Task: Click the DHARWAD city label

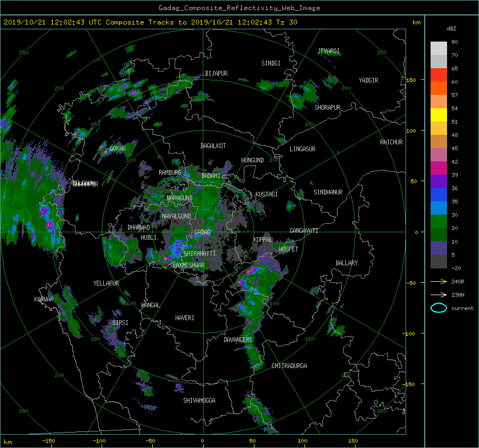Action: [139, 227]
